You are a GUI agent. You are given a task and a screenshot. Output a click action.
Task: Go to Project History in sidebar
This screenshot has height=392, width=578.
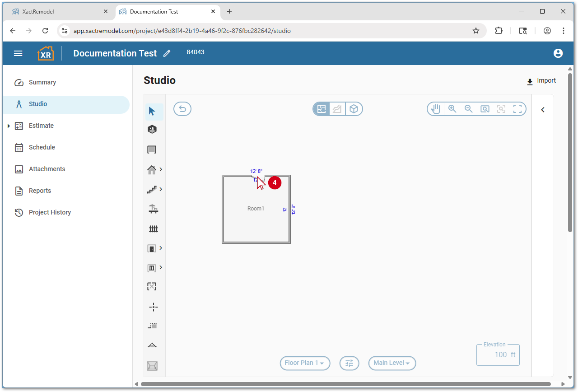(x=50, y=212)
